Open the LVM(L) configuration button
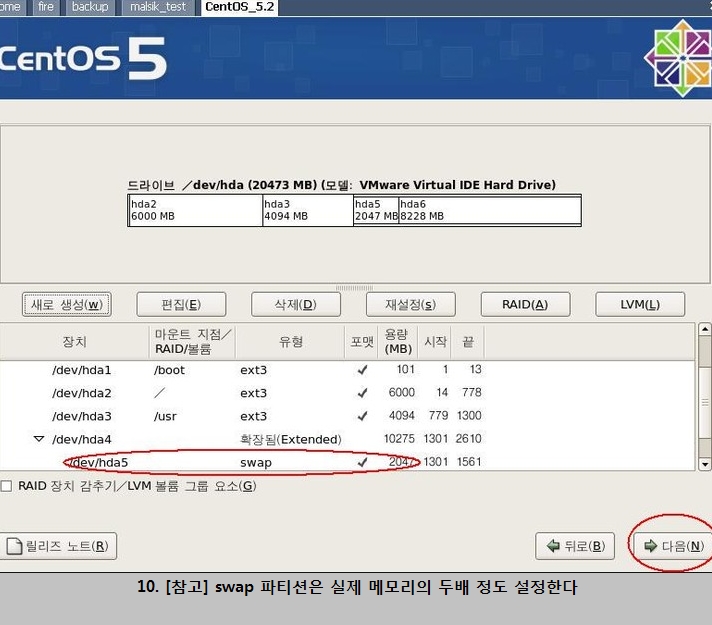712x625 pixels. click(x=639, y=304)
